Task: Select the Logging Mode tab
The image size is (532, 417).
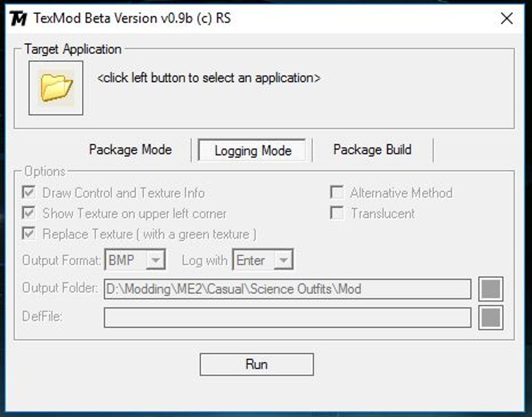Action: tap(252, 150)
